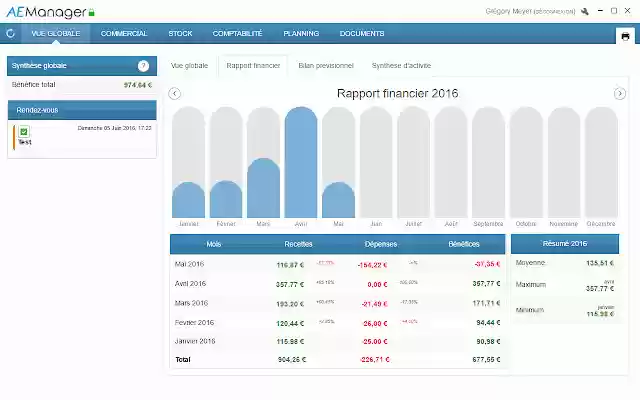Viewport: 640px width, 400px height.
Task: Click the refresh icon in navigation bar
Action: [x=10, y=33]
